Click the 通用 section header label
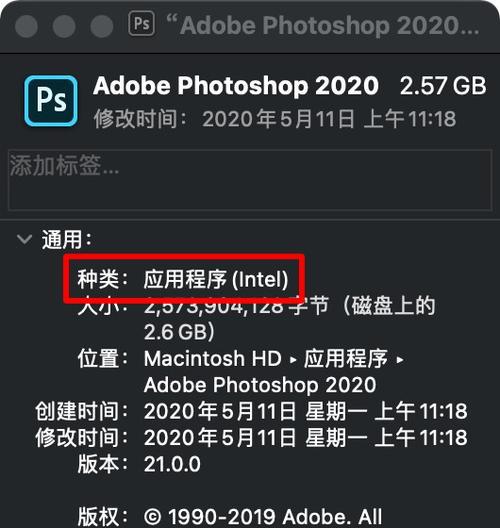This screenshot has width=500, height=528. pos(66,239)
